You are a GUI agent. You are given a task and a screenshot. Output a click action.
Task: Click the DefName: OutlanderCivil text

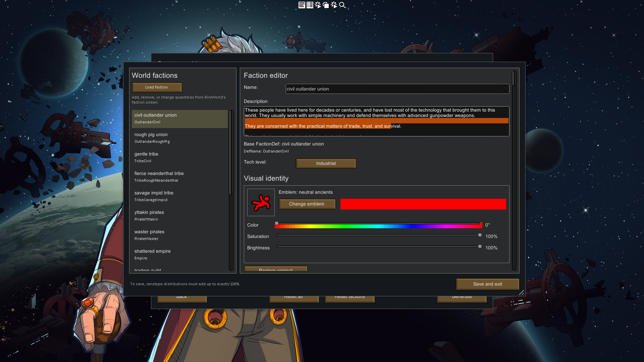coord(266,152)
